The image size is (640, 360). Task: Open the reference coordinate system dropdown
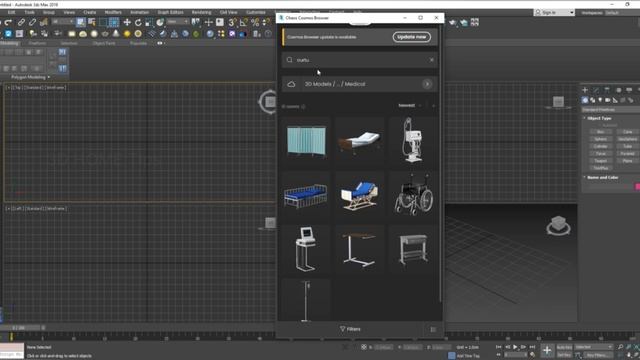pos(178,22)
